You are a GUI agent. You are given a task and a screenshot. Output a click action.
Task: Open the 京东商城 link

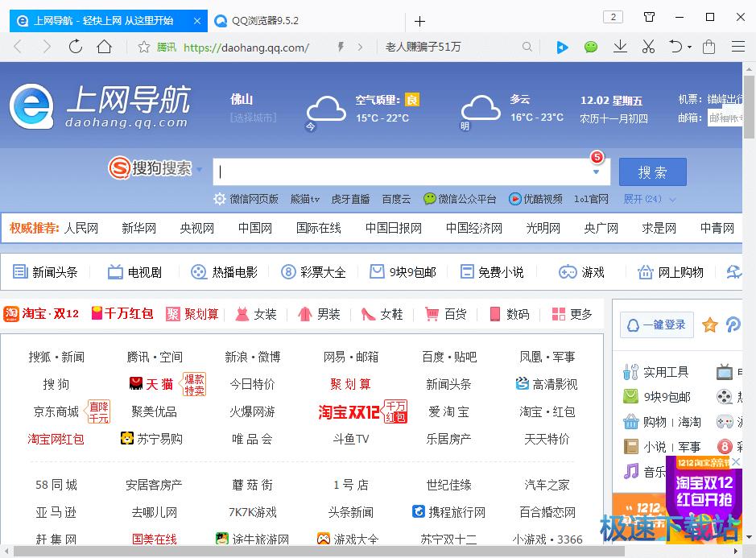click(56, 411)
